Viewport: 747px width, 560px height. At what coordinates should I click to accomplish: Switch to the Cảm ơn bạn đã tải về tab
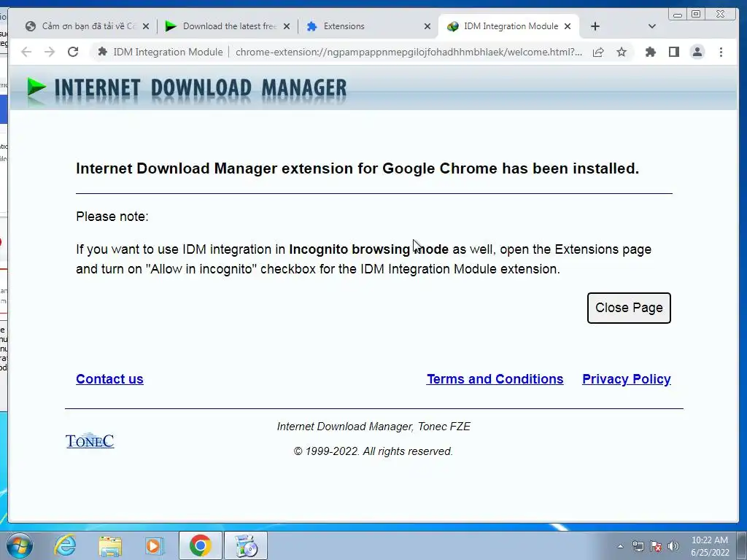coord(88,26)
